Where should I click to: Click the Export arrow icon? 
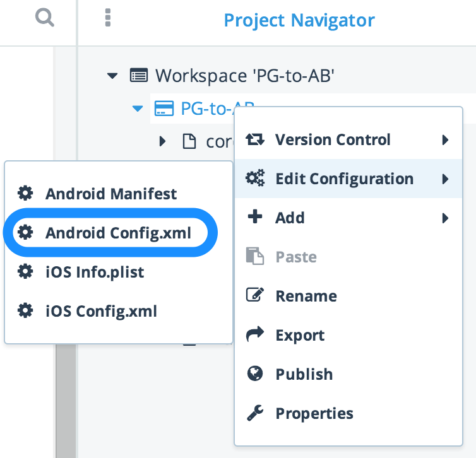tap(255, 335)
